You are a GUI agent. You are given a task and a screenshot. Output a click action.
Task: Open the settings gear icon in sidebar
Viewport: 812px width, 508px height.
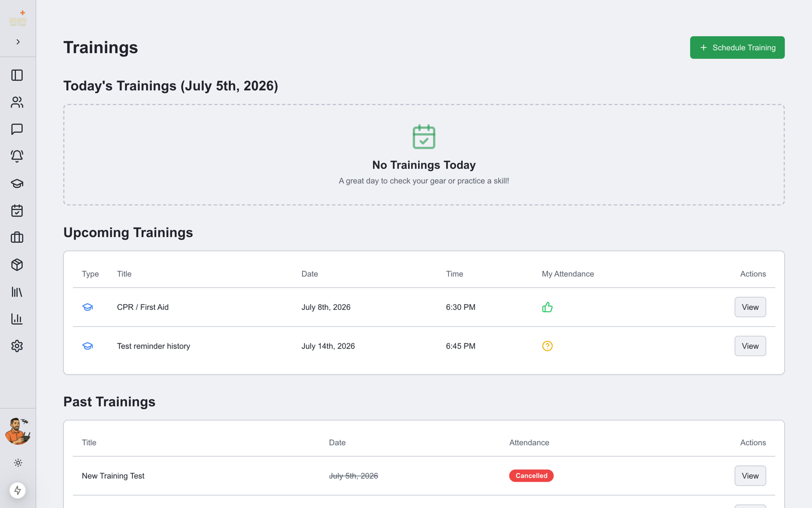pos(17,346)
